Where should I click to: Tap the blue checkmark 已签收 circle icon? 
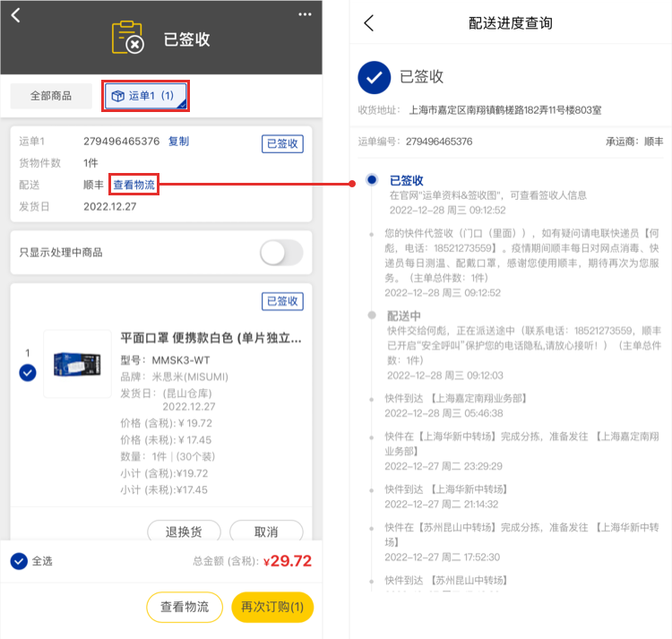pos(375,78)
